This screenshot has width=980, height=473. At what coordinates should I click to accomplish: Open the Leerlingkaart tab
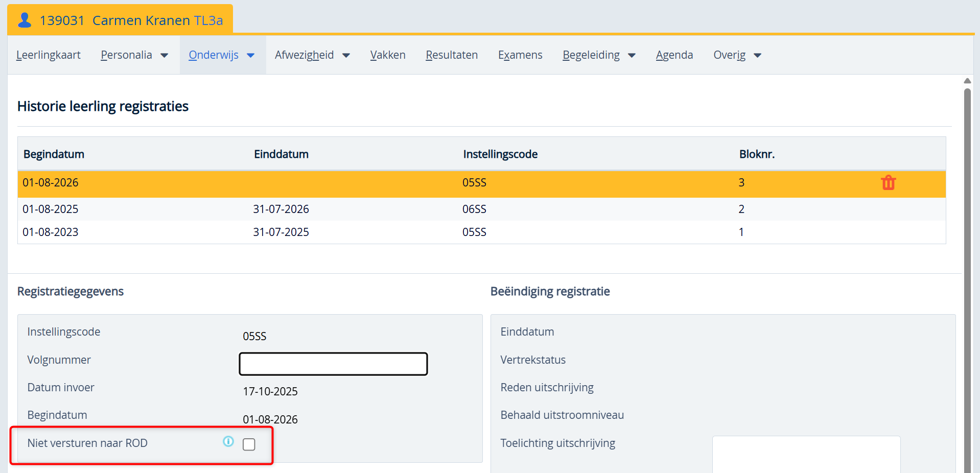coord(49,55)
